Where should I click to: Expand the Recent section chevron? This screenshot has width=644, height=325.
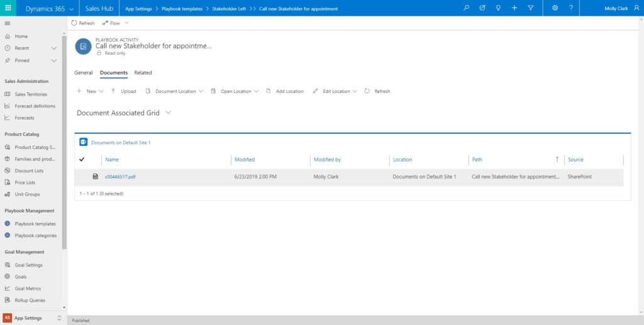[54, 48]
